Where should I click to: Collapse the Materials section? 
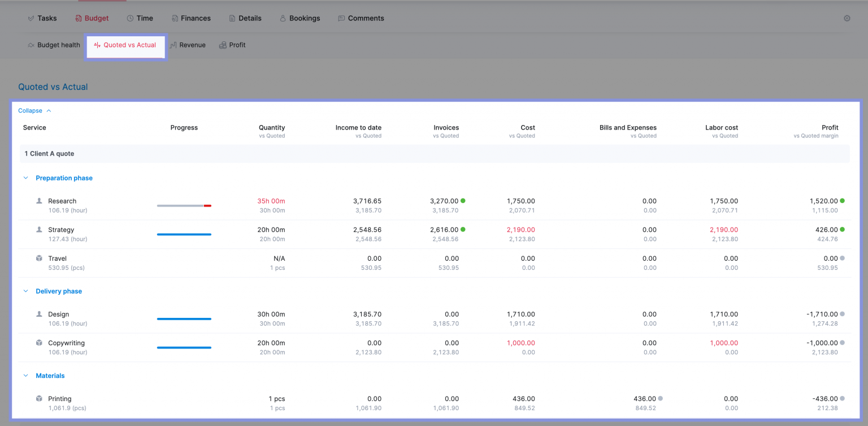(25, 375)
